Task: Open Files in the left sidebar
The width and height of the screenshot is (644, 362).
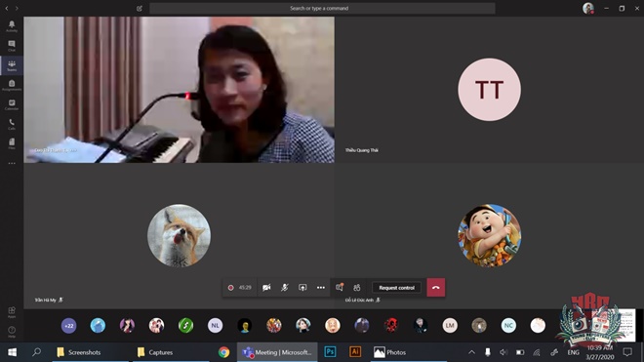Action: tap(12, 143)
